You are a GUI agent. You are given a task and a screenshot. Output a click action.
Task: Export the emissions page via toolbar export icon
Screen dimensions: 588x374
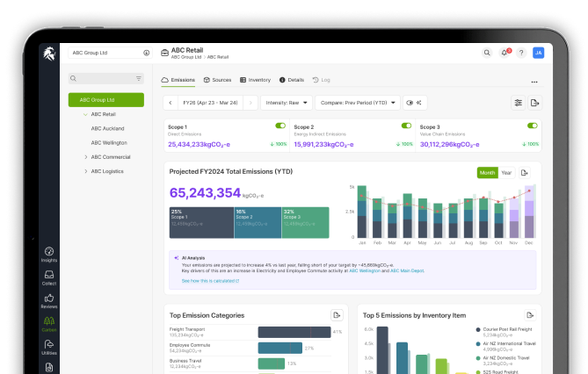pyautogui.click(x=534, y=103)
